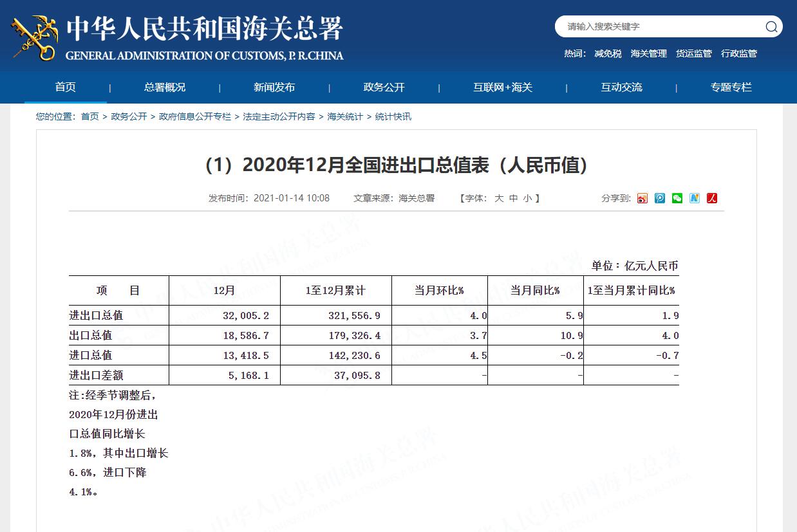Share article via WeChat icon
Viewport: 797px width, 532px height.
tap(677, 198)
